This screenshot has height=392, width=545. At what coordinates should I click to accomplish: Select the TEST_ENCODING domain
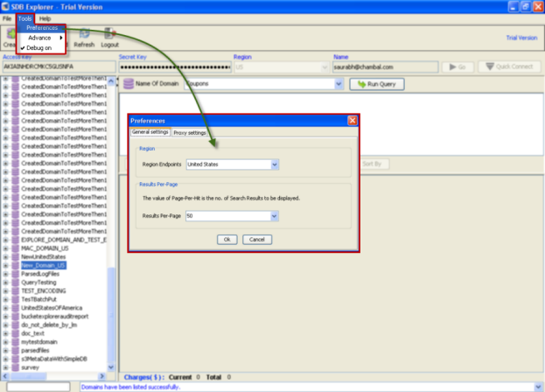[43, 290]
